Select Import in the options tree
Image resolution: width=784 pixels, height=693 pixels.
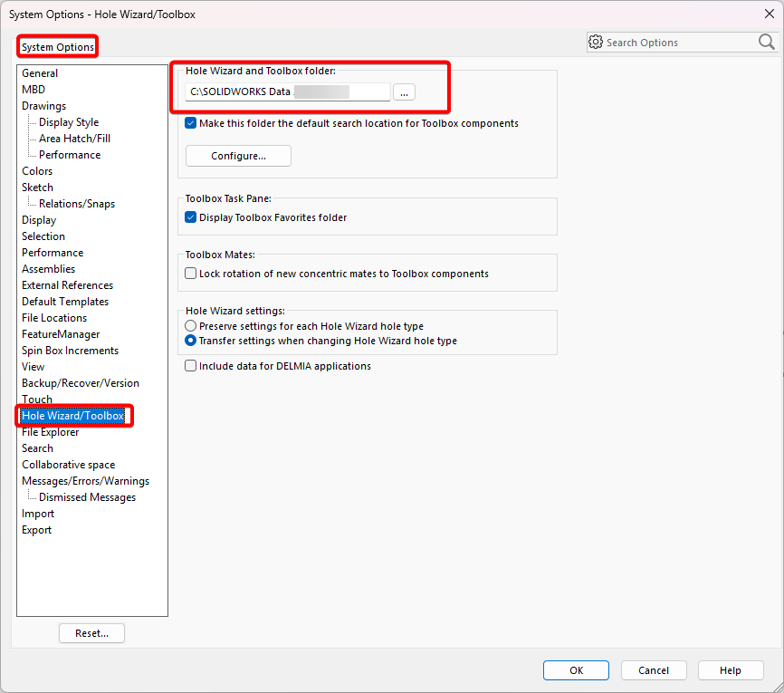point(38,514)
